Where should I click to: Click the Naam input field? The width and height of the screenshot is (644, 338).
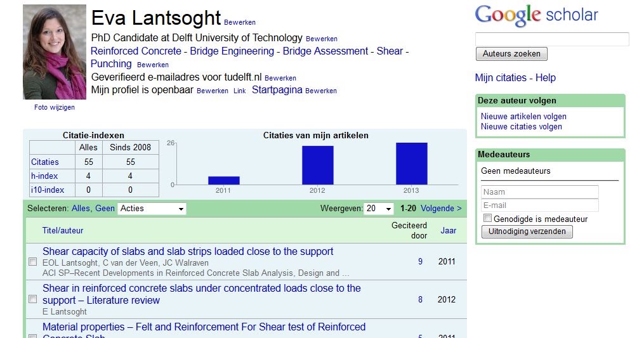[x=540, y=192]
